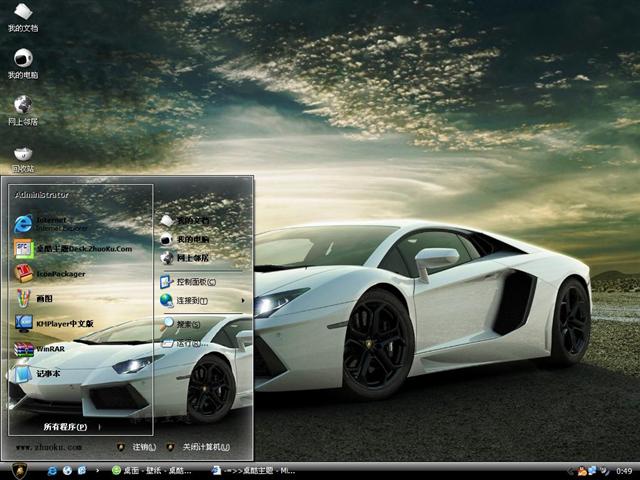Click the system tray clock showing 0:49

click(624, 470)
